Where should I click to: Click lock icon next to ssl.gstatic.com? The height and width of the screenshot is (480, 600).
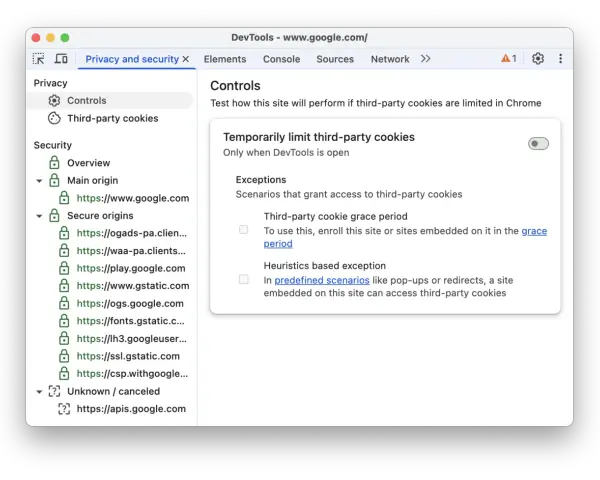tap(64, 356)
